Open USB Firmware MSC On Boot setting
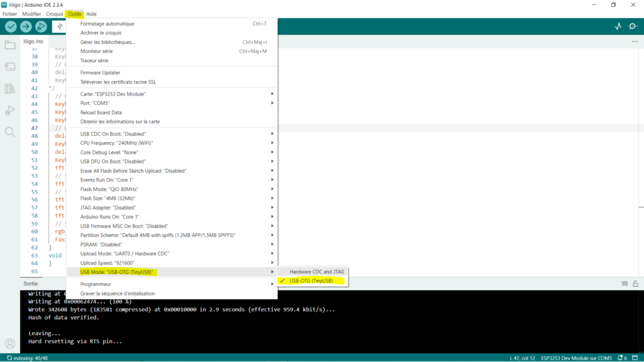The image size is (644, 362). (172, 226)
